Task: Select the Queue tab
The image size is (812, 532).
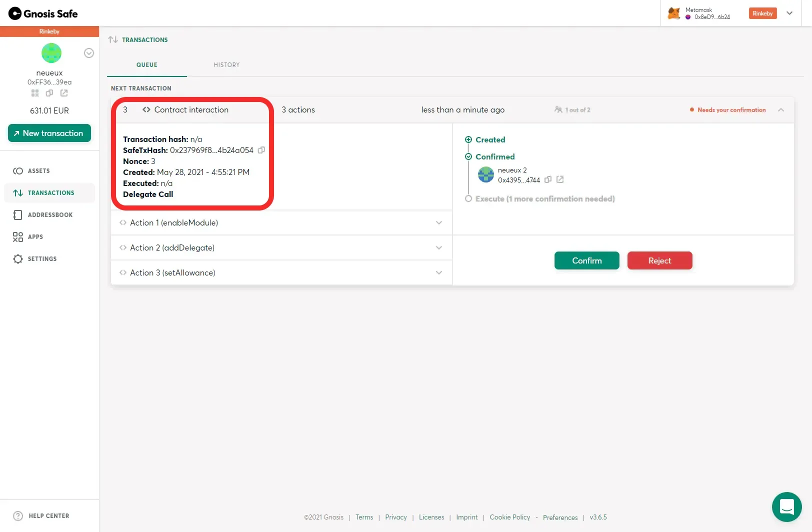Action: tap(146, 64)
